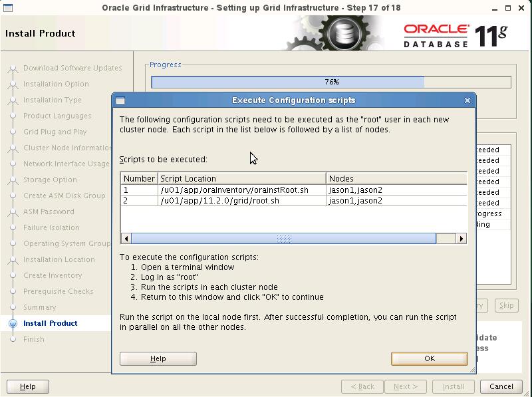532x397 pixels.
Task: Click row number 1 cell
Action: [139, 190]
